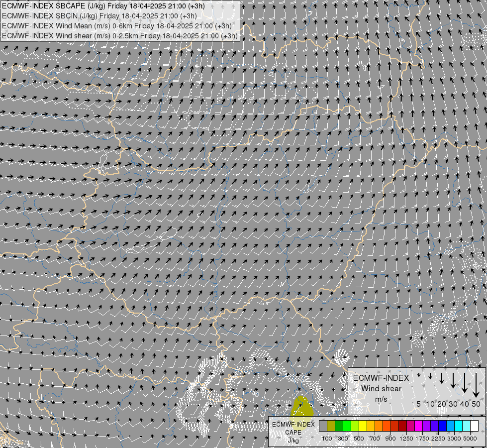
Task: Click the 'm/s' unit in shear legend
Action: [381, 399]
